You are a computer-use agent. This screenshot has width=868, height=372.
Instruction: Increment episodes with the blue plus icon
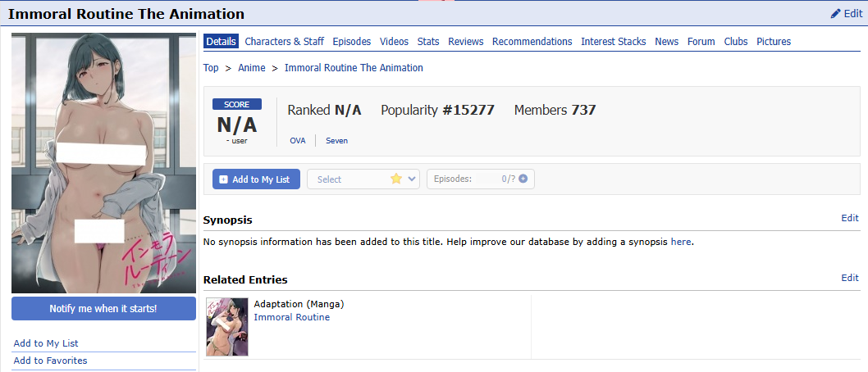point(523,179)
